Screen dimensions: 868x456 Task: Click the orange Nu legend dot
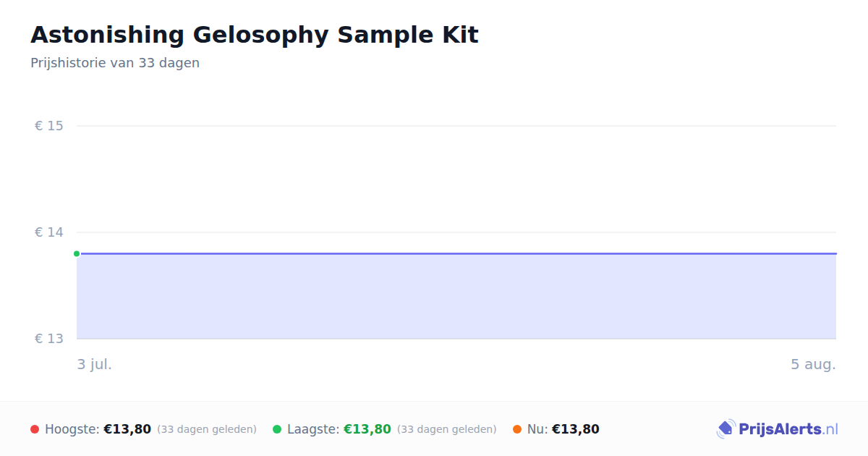(x=517, y=429)
